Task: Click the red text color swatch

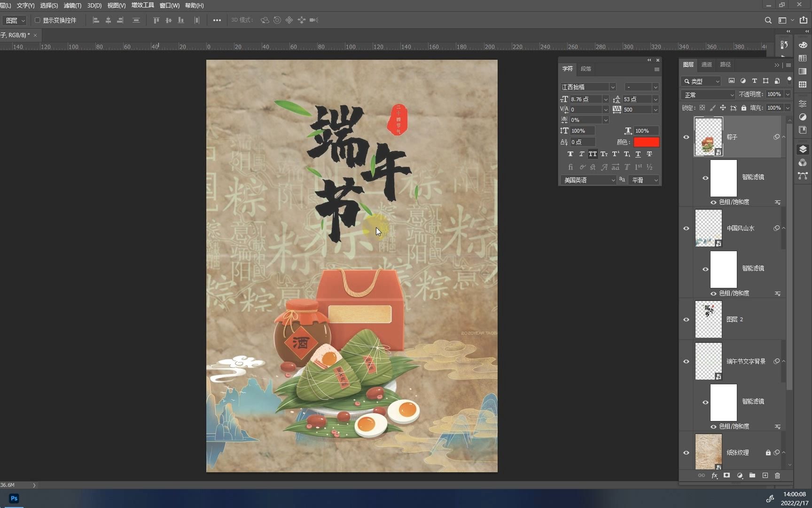Action: [x=646, y=142]
